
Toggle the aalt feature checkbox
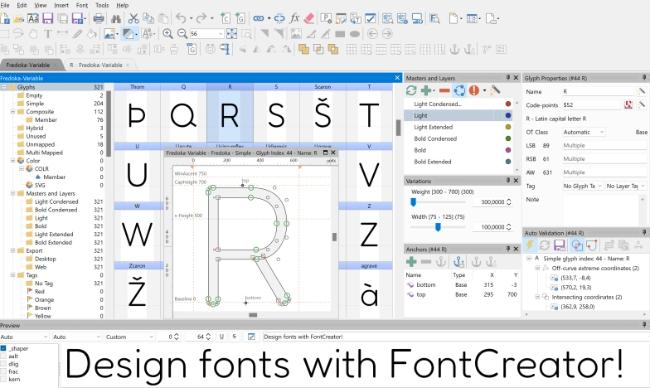4,356
